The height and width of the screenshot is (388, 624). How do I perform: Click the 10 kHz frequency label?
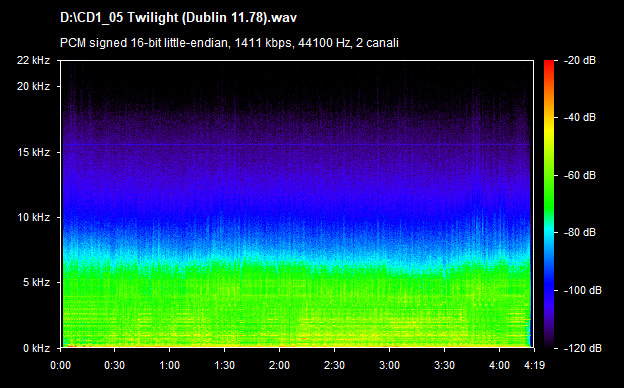click(33, 217)
